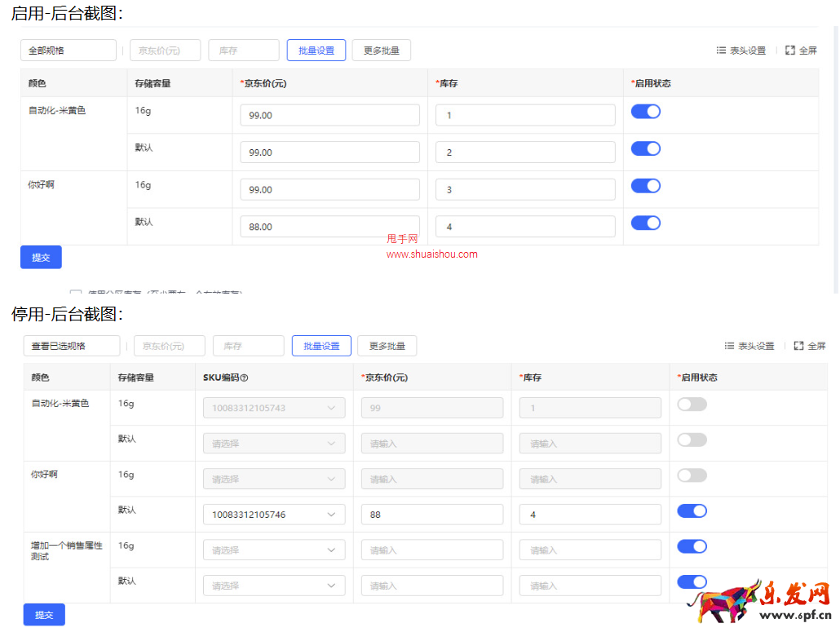
Task: Toggle the stock 2 row switch in top table
Action: coord(646,148)
